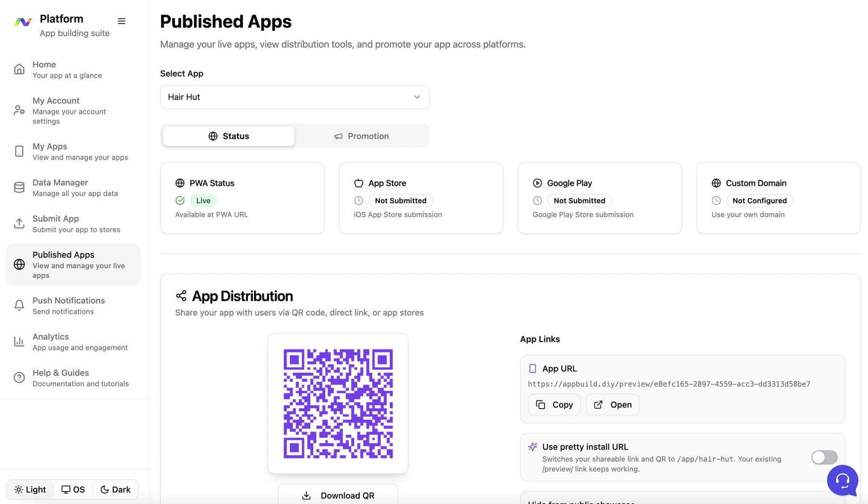Click the clock icon in Custom Domain card
This screenshot has width=868, height=504.
tap(717, 201)
